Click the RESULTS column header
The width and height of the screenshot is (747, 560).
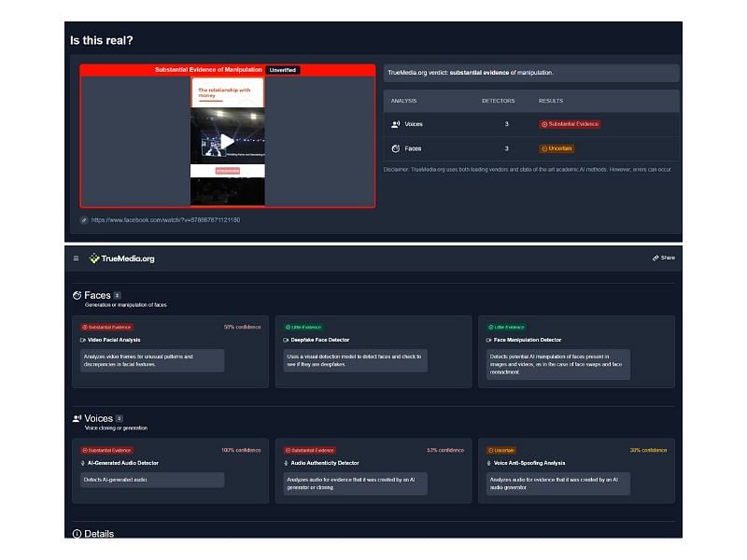click(x=551, y=101)
